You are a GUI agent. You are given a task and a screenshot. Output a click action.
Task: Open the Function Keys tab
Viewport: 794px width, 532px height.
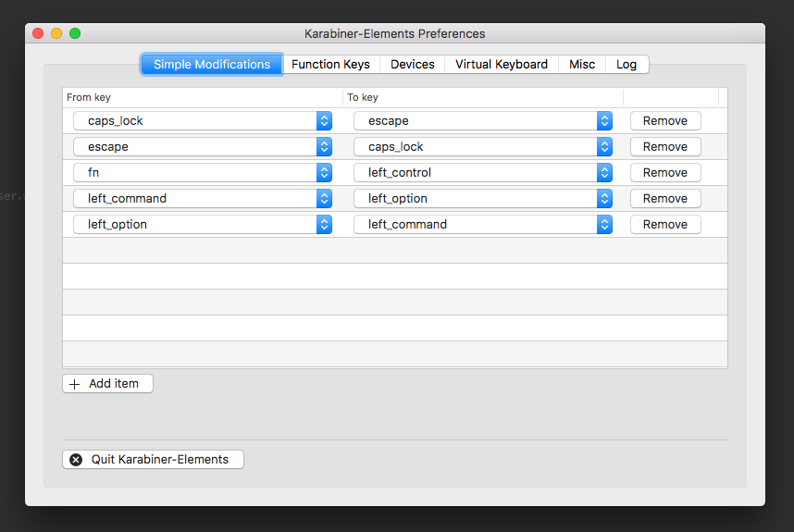pyautogui.click(x=330, y=64)
